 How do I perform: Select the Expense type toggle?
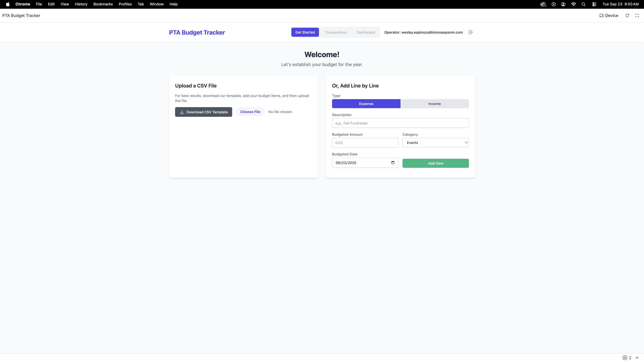(x=366, y=104)
